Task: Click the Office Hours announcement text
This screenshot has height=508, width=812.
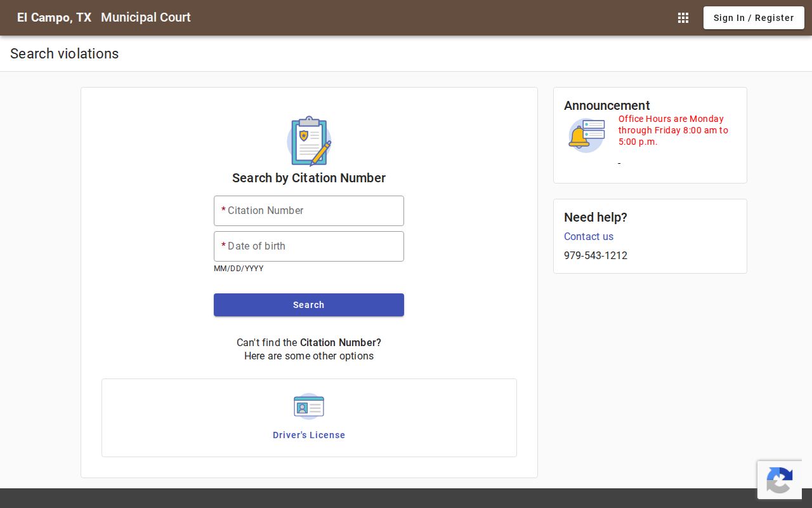Action: click(x=674, y=130)
